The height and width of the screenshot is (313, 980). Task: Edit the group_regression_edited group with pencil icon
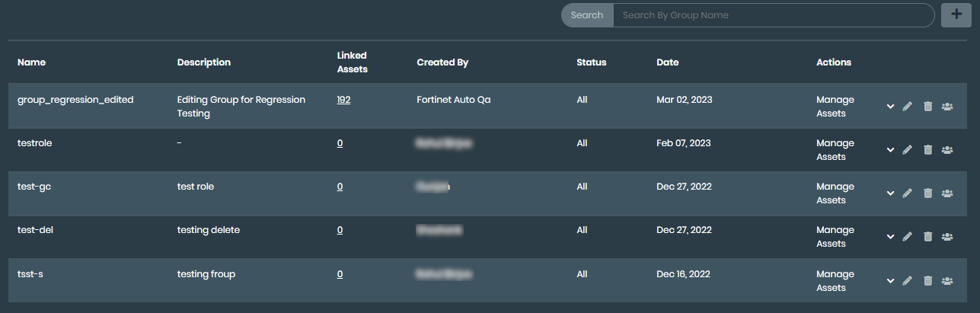[907, 107]
